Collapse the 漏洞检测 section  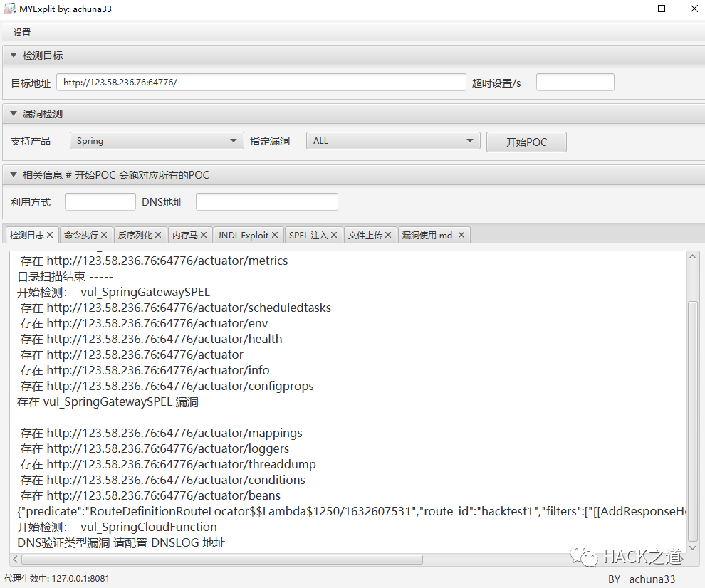click(x=14, y=114)
